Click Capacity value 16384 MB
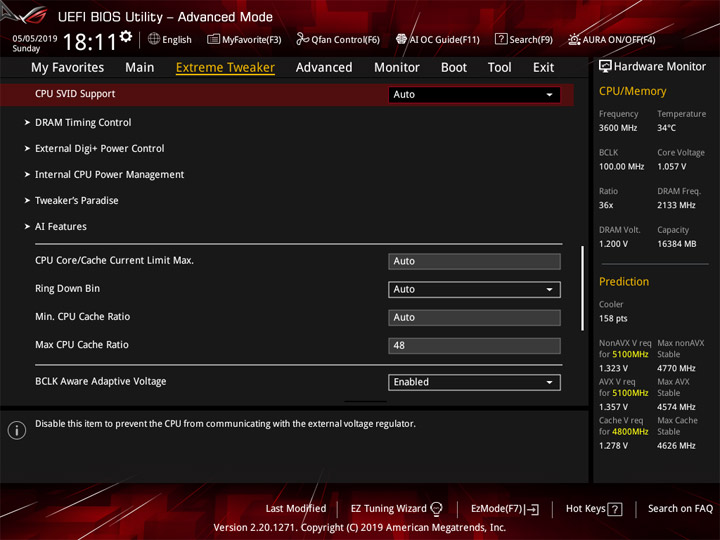Viewport: 720px width, 540px height. (x=676, y=244)
